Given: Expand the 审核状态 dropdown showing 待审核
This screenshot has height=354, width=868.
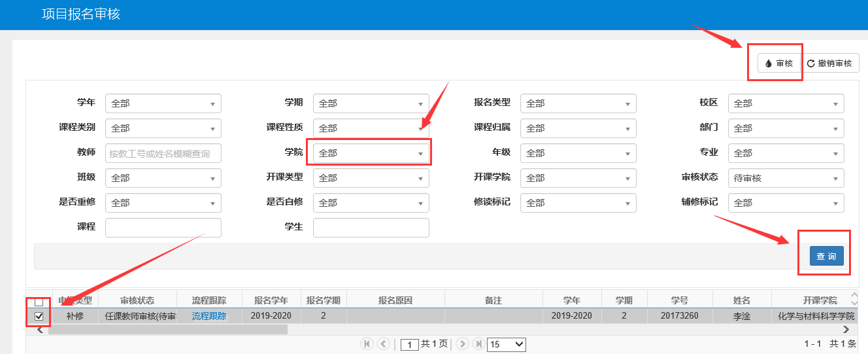Looking at the screenshot, I should click(788, 178).
